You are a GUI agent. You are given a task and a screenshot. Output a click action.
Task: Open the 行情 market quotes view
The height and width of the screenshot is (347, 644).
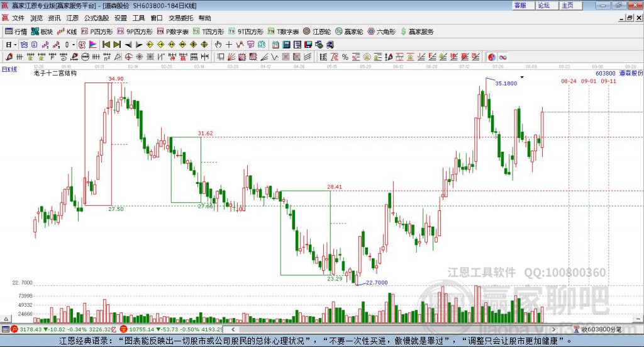pos(16,31)
